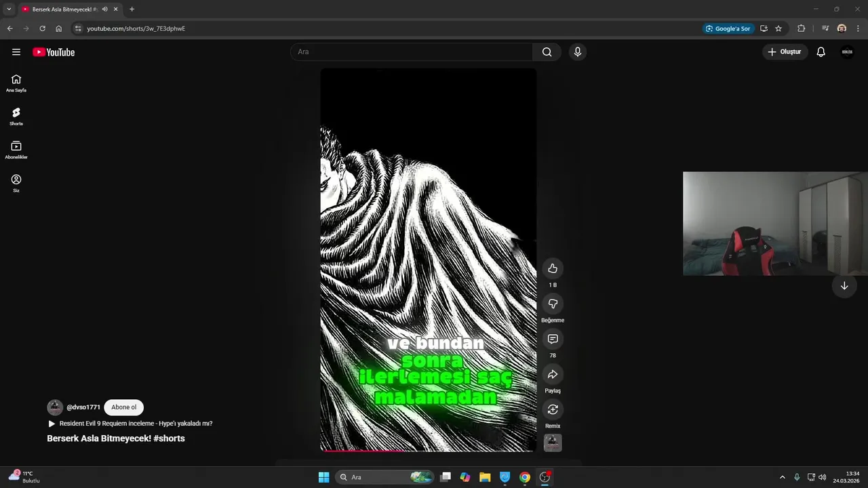Open Ana Sayfa in the sidebar
The height and width of the screenshot is (488, 868).
click(x=16, y=83)
